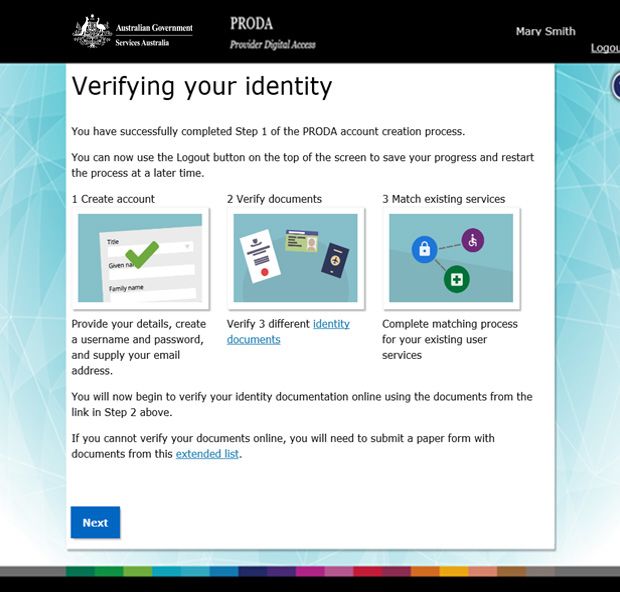Viewport: 620px width, 592px height.
Task: Click the Provider Digital Access subtitle
Action: tap(273, 44)
